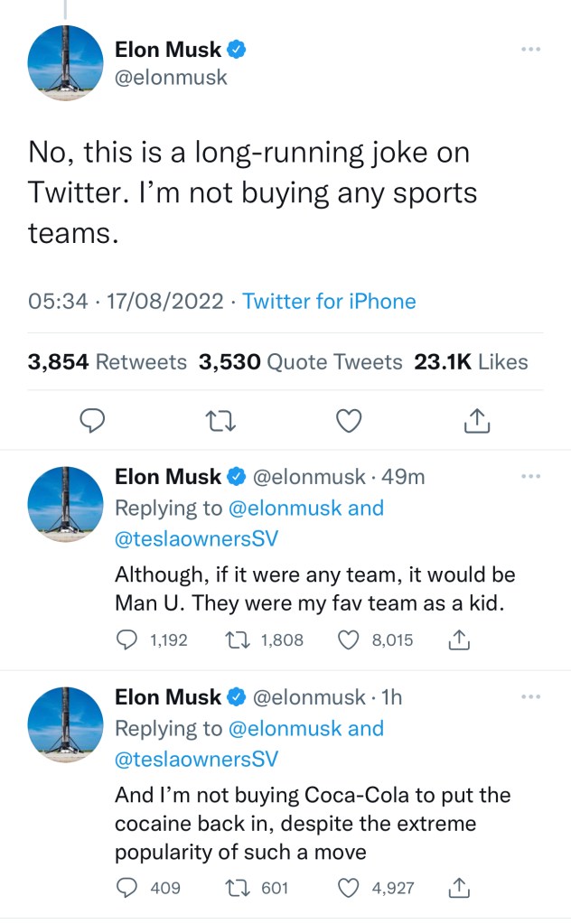Like the Coca-Cola tweet
The height and width of the screenshot is (924, 571).
coord(349,887)
